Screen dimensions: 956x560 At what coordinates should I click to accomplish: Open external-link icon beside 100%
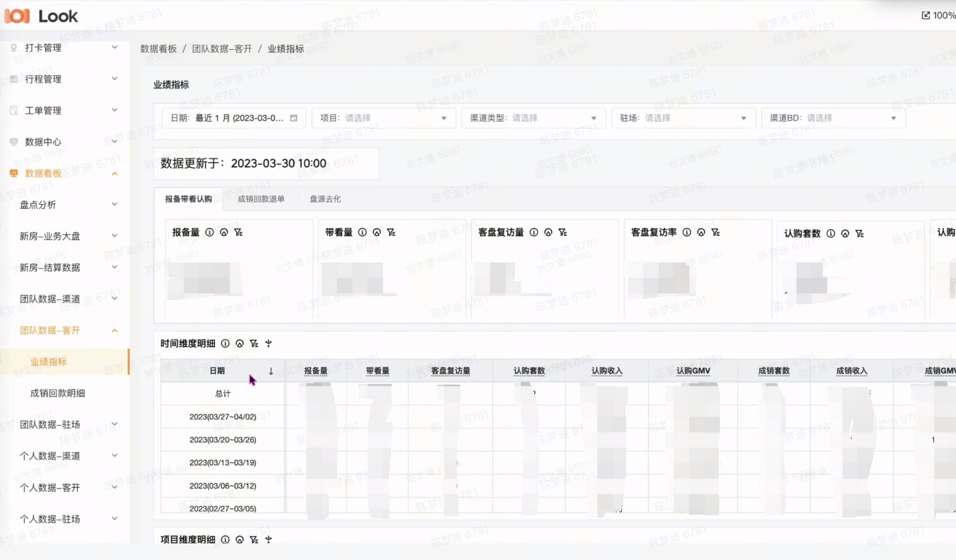926,15
